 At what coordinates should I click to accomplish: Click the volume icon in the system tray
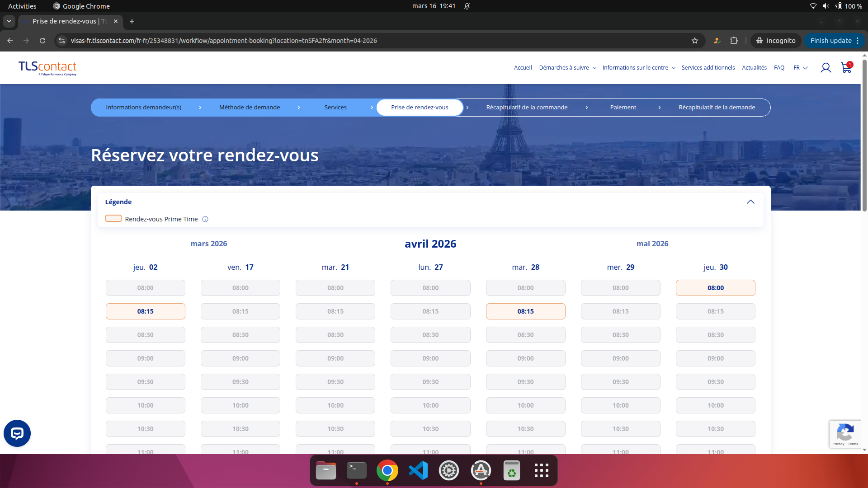click(x=826, y=6)
